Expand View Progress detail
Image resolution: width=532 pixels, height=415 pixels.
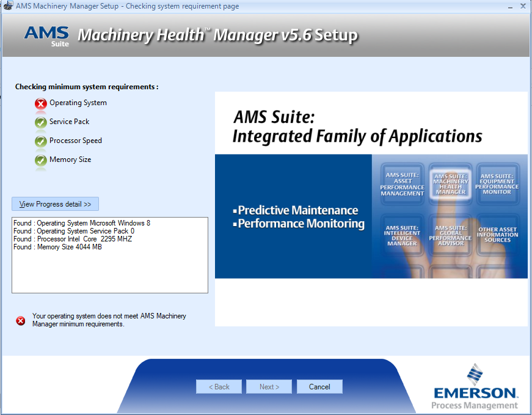click(56, 204)
